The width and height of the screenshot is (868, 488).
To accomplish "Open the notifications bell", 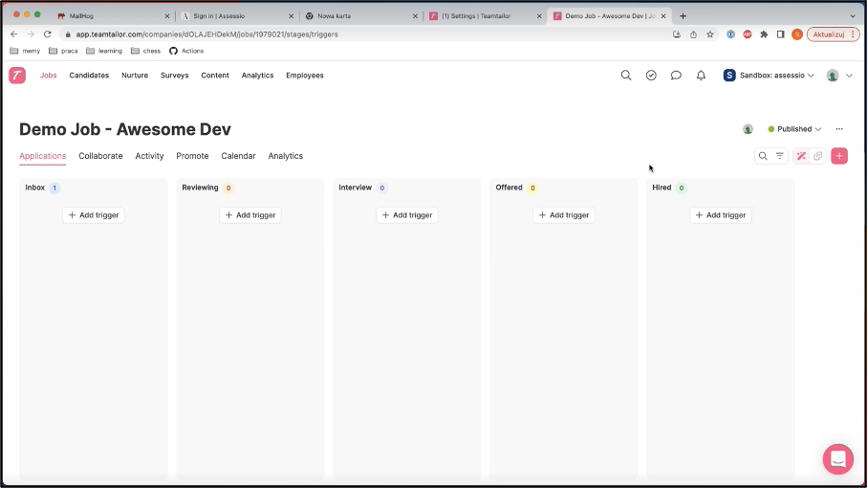I will [701, 76].
